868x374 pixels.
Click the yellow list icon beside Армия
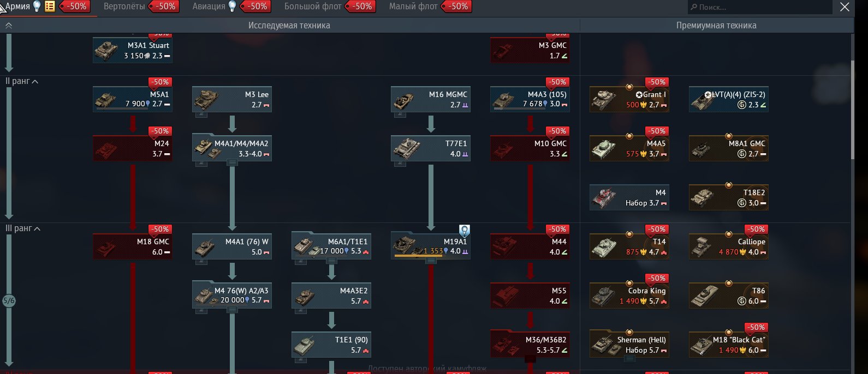(50, 7)
